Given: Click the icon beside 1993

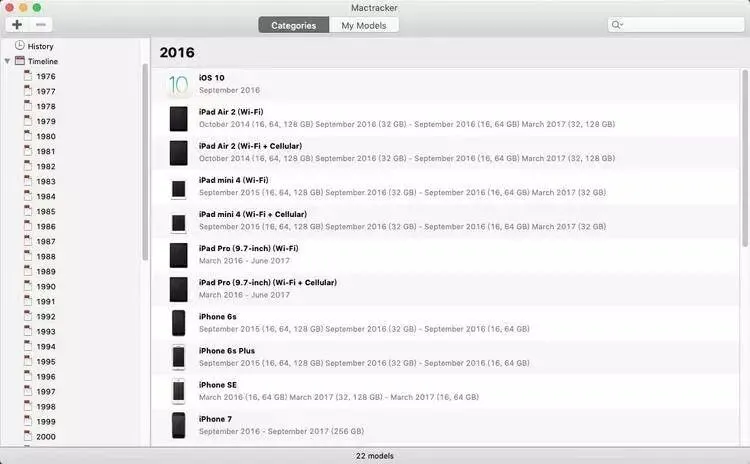Looking at the screenshot, I should click(x=28, y=331).
